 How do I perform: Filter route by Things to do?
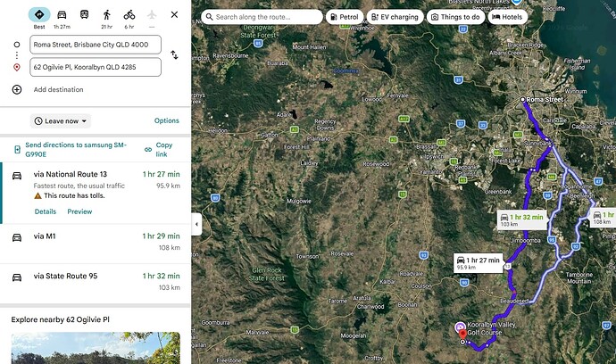point(455,17)
